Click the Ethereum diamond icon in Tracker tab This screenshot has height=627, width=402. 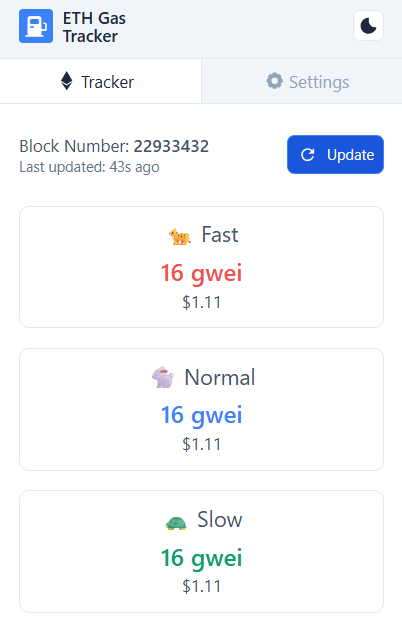[67, 81]
